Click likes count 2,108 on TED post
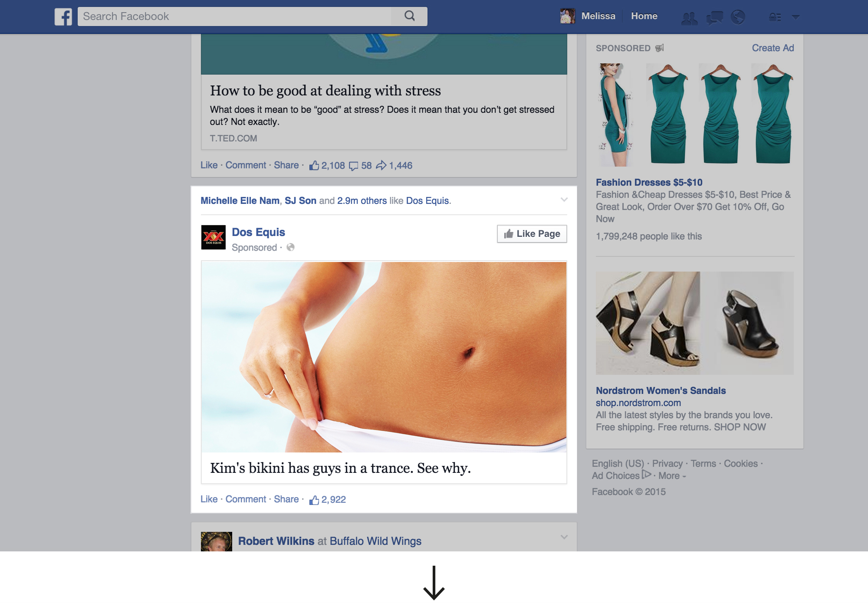This screenshot has width=868, height=603. coord(327,166)
